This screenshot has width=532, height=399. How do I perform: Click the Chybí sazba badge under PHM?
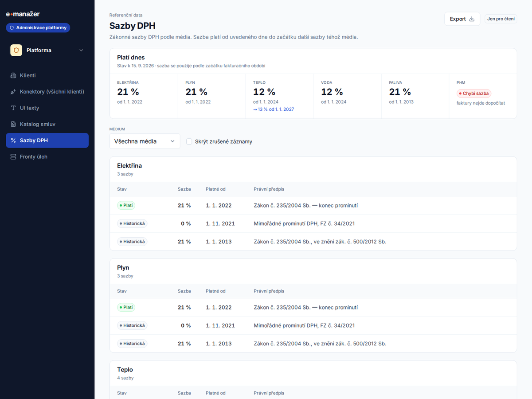[x=474, y=94]
